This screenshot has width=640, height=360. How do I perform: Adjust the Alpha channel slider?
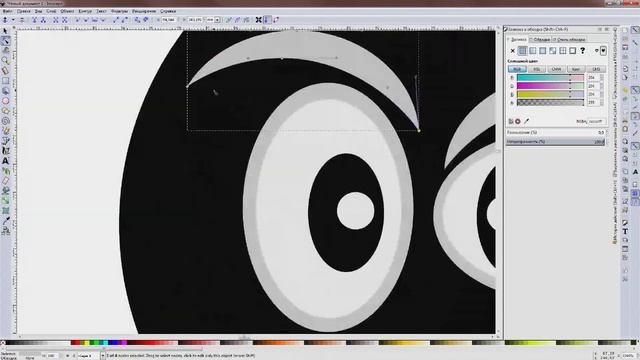550,102
